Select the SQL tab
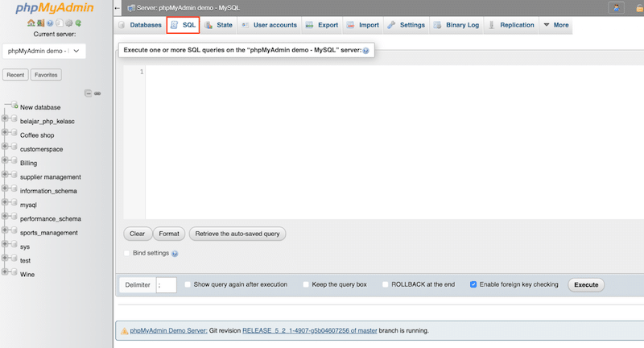 pos(184,25)
